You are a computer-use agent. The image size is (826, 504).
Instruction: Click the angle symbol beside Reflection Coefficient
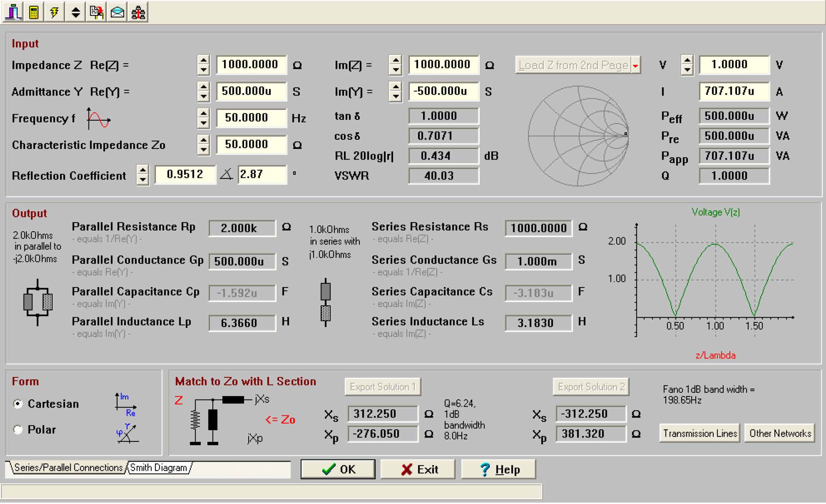tap(226, 174)
